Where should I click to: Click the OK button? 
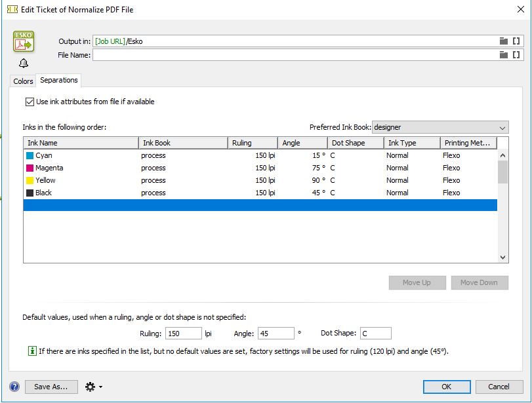point(446,387)
